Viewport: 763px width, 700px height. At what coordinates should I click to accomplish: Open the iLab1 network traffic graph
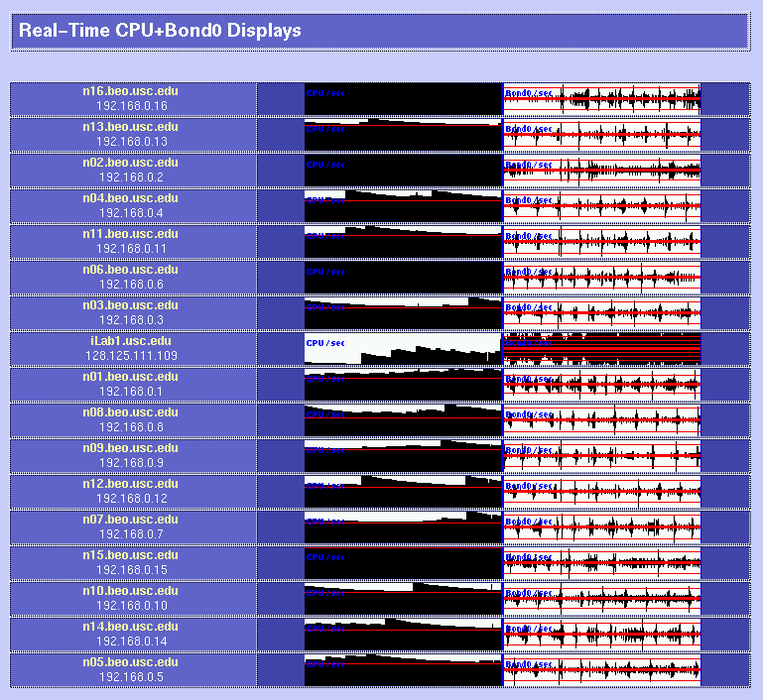(x=601, y=349)
